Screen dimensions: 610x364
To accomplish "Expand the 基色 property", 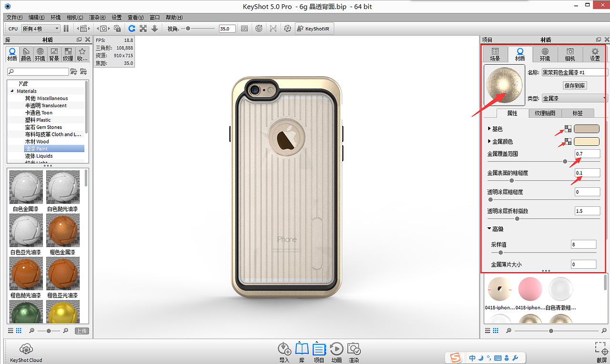I will [489, 129].
